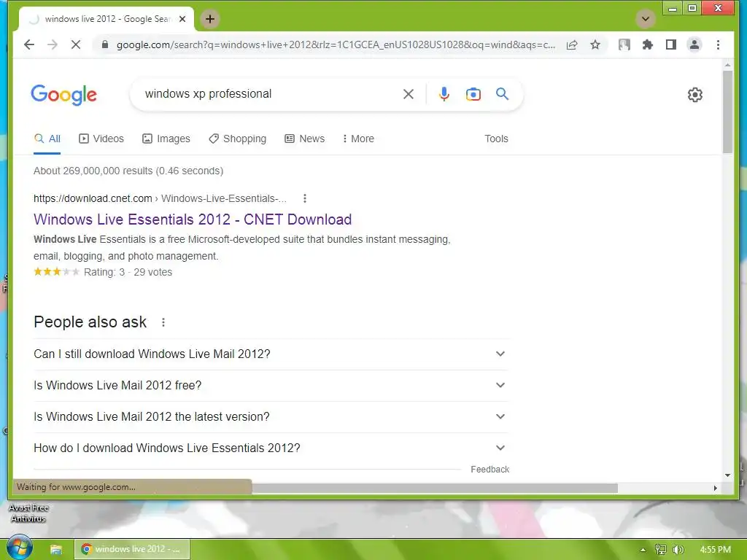Image resolution: width=747 pixels, height=560 pixels.
Task: Expand 'Is Windows Live Mail 2012 free?'
Action: [x=271, y=385]
